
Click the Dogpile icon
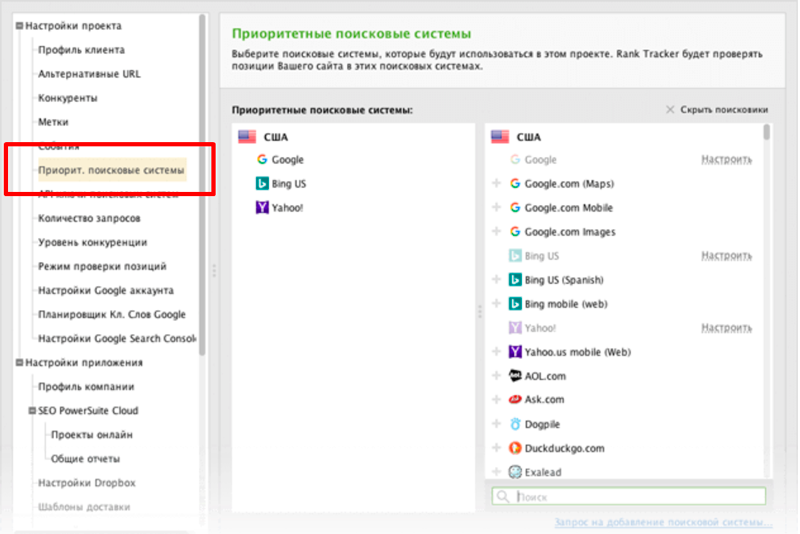515,424
